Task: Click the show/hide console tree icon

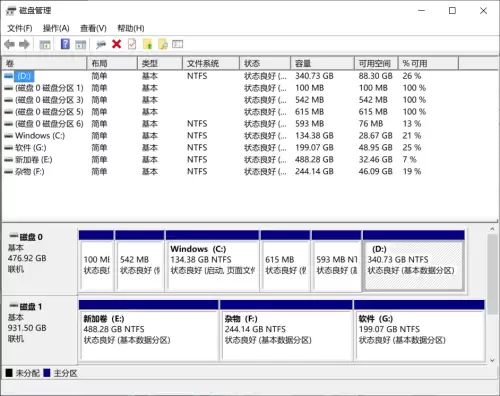Action: click(x=45, y=44)
